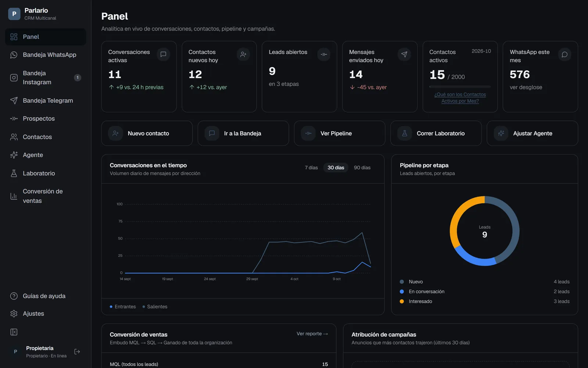Open the Bandeja WhatsApp inbox icon

14,55
